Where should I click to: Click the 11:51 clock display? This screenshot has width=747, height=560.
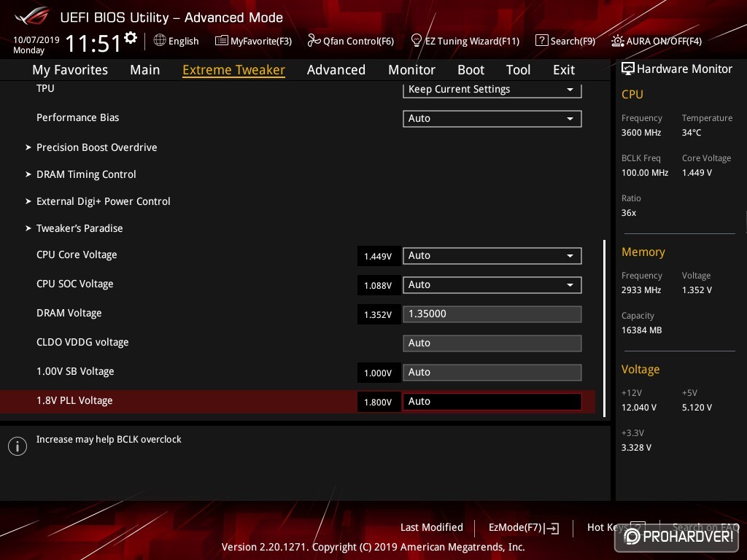coord(93,44)
